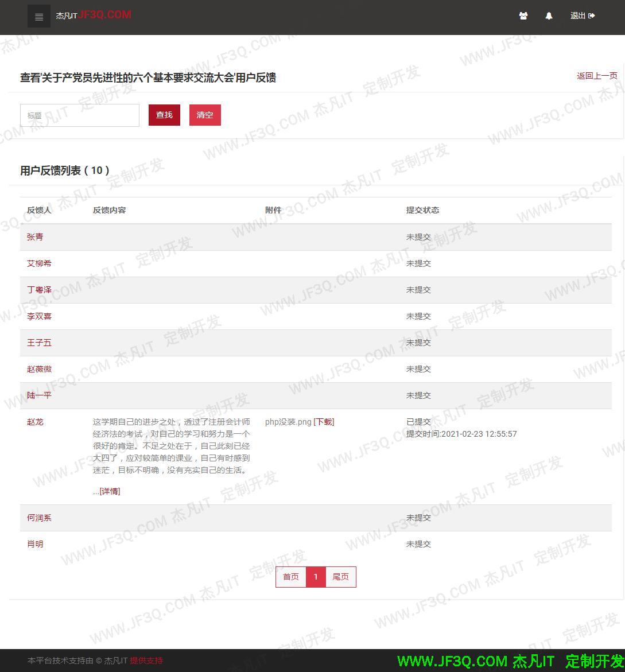The height and width of the screenshot is (672, 625).
Task: Click the users group icon in the top bar
Action: [523, 16]
